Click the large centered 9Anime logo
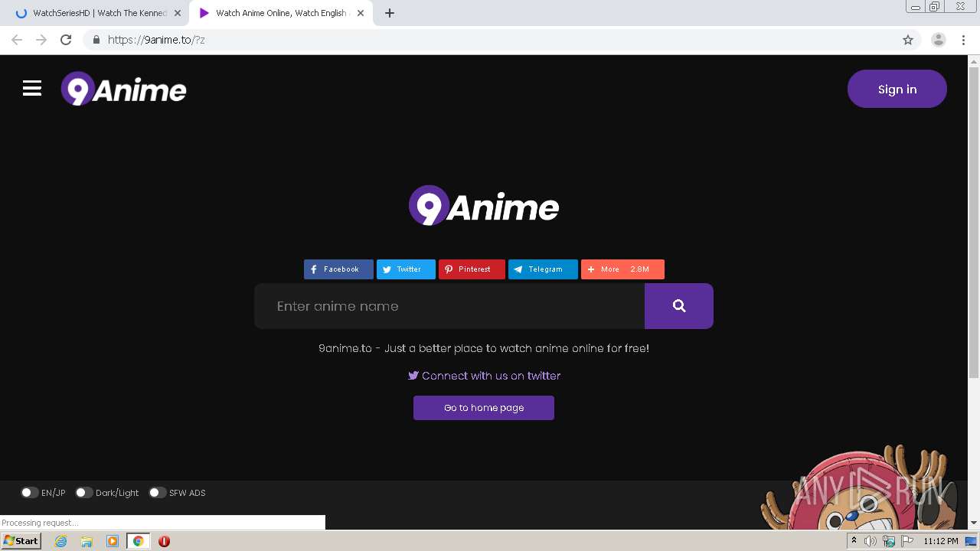 click(x=484, y=206)
